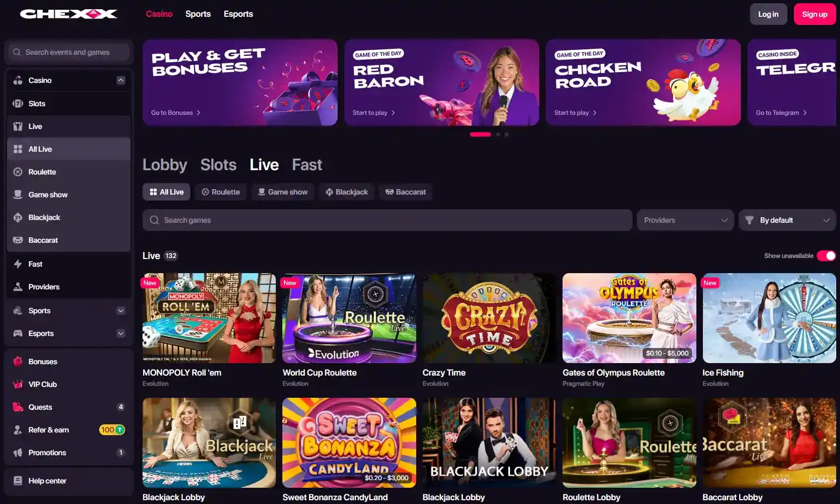This screenshot has height=504, width=840.
Task: Click the magnifier icon in Search games field
Action: click(x=154, y=220)
